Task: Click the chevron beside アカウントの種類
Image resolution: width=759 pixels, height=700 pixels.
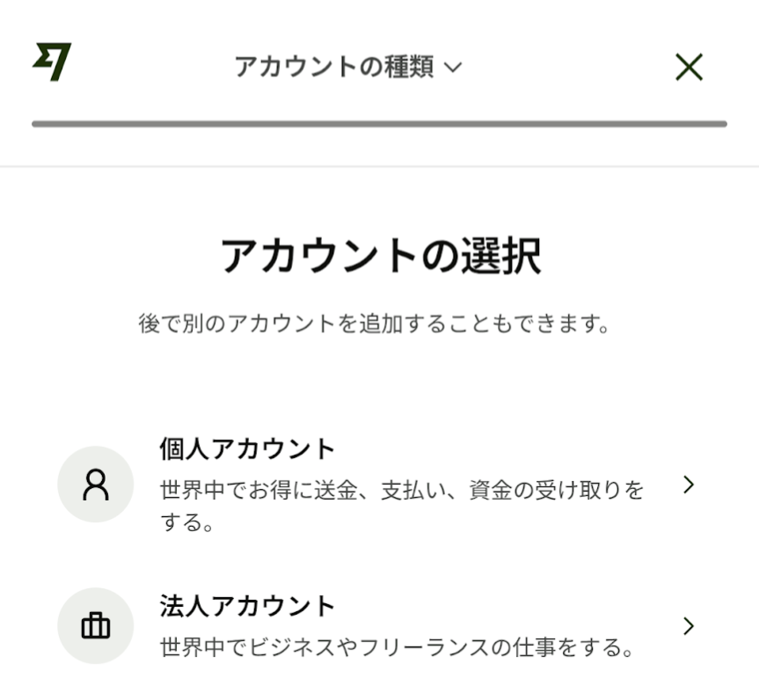Action: pyautogui.click(x=454, y=68)
